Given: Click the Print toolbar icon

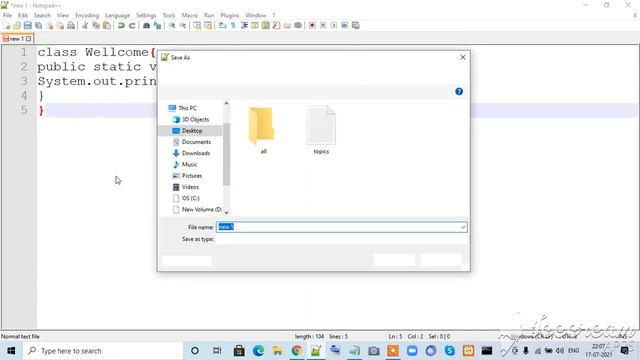Looking at the screenshot, I should (71, 25).
